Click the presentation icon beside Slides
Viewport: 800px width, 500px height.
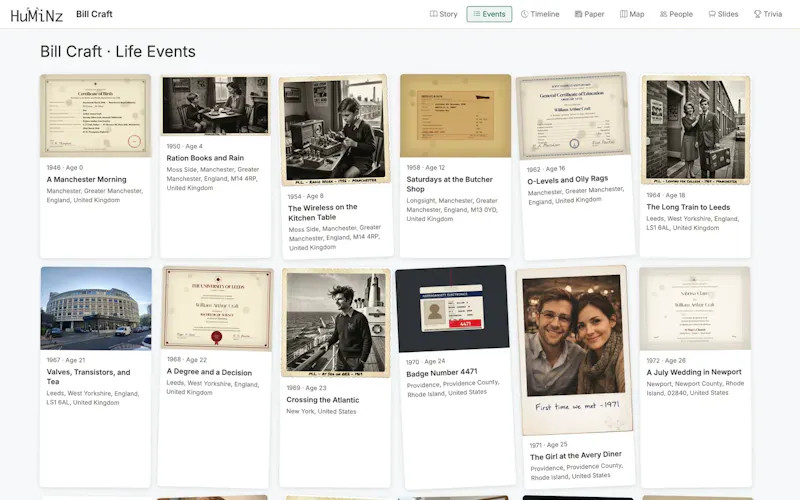[x=712, y=14]
